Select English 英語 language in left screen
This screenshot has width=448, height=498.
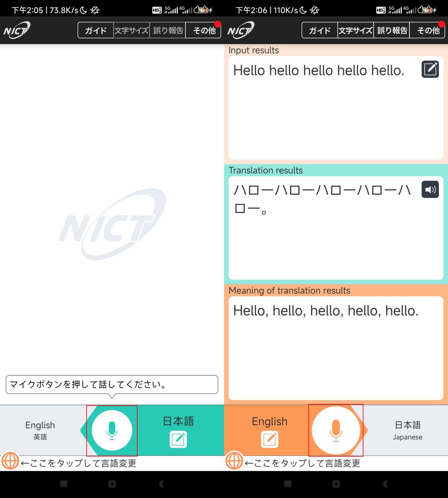tap(40, 430)
